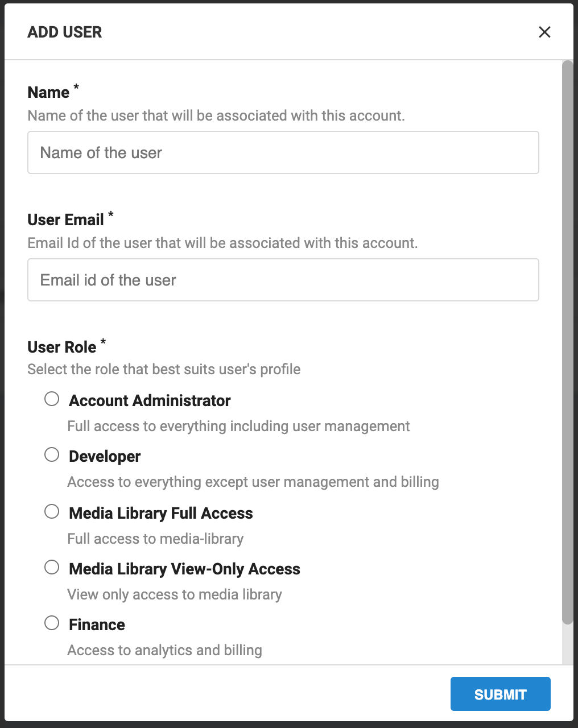Click the Media Library Full Access label

pyautogui.click(x=160, y=513)
